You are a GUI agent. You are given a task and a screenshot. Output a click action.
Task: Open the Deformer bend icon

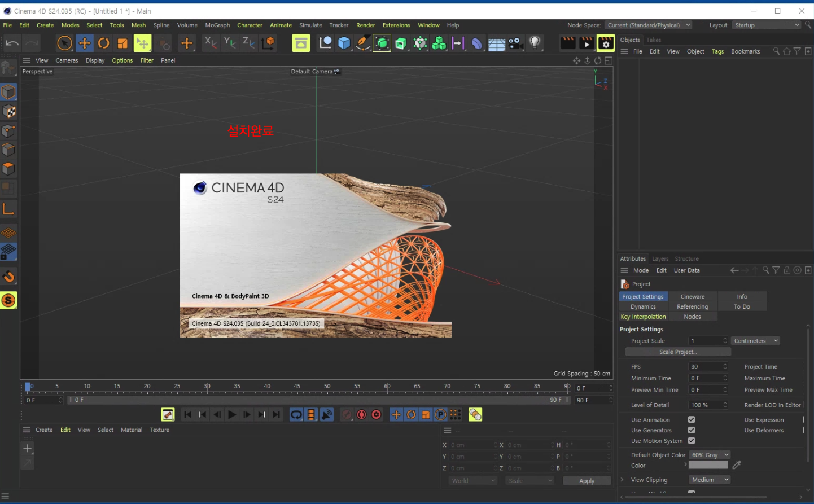pyautogui.click(x=477, y=43)
